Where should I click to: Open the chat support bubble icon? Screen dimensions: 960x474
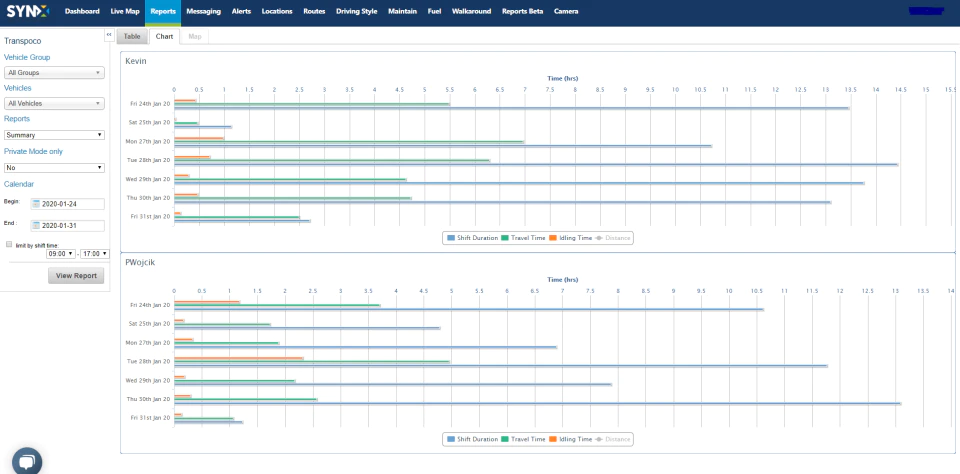(26, 461)
